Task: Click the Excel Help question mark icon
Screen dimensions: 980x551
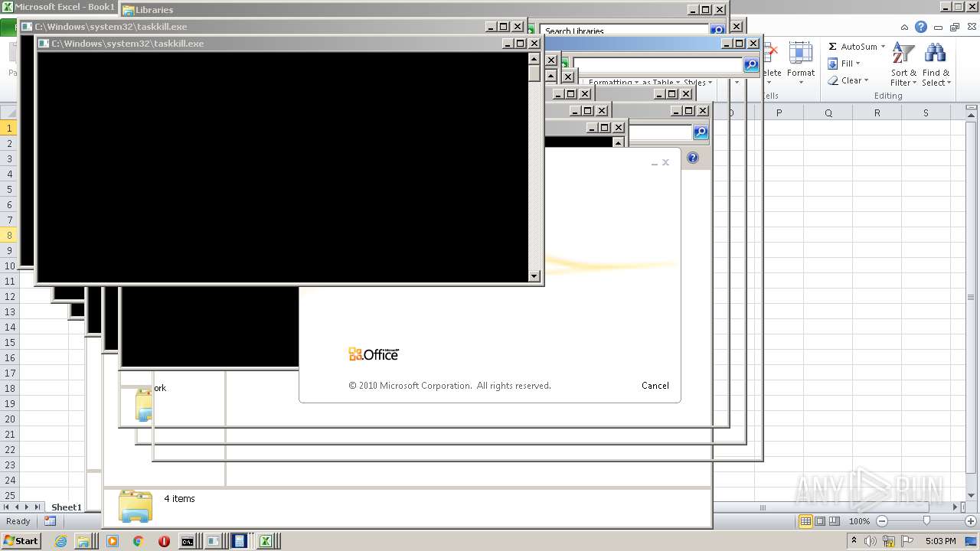Action: (921, 27)
